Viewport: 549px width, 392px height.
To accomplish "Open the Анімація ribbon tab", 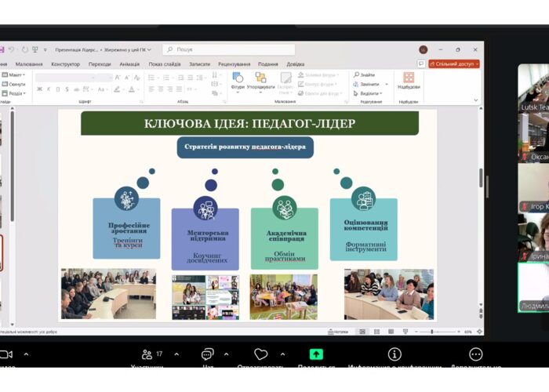I will (x=129, y=64).
